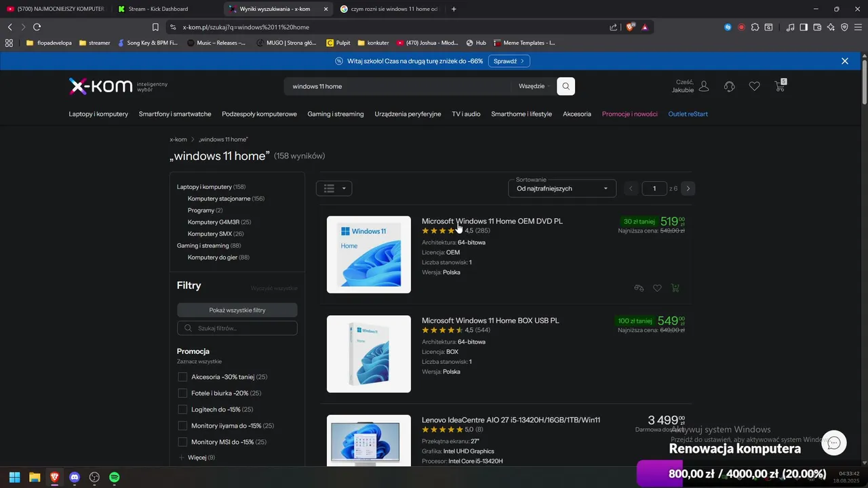Add Windows 11 Home OEM DVD to cart
Image resolution: width=868 pixels, height=488 pixels.
675,288
